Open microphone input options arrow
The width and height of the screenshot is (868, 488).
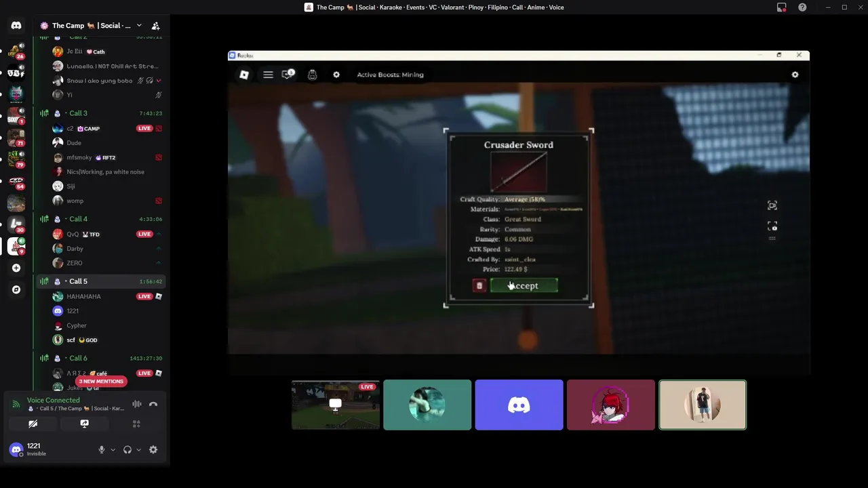point(113,449)
